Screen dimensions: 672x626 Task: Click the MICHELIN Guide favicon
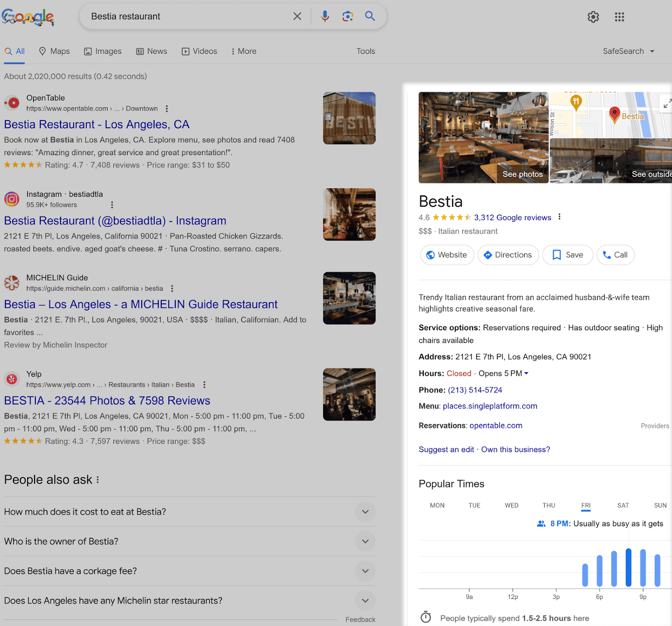pos(12,283)
